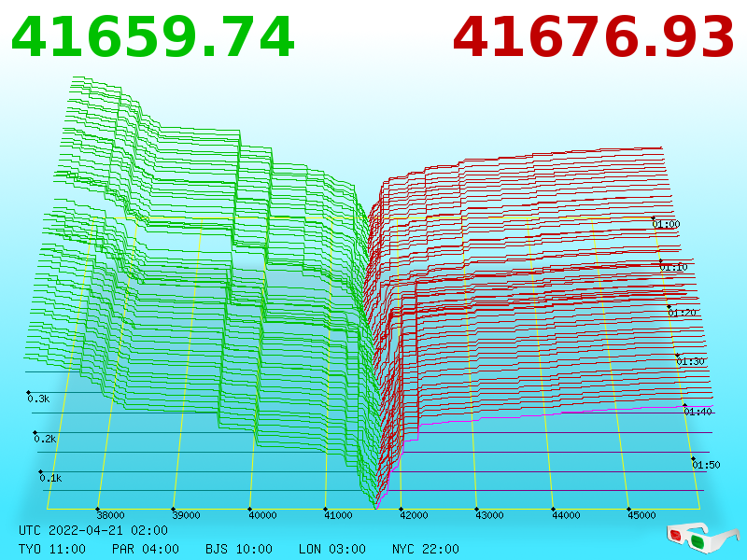The height and width of the screenshot is (560, 747).
Task: Click the 42000 price axis label
Action: tap(414, 515)
